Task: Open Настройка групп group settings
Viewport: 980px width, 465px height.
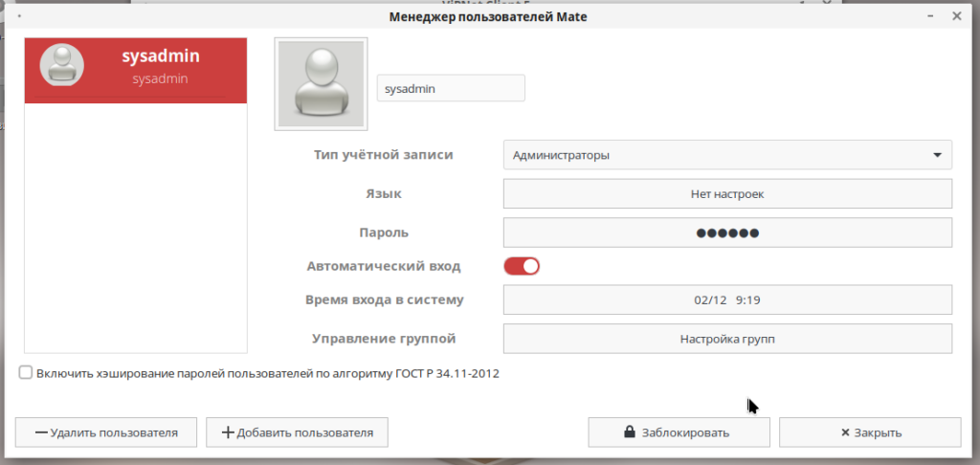Action: 727,339
